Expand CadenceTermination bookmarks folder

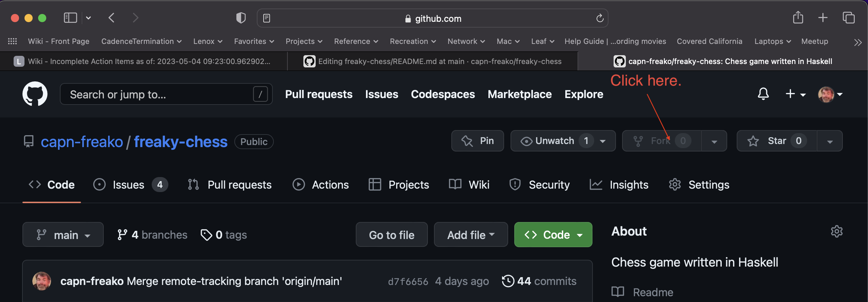point(141,41)
